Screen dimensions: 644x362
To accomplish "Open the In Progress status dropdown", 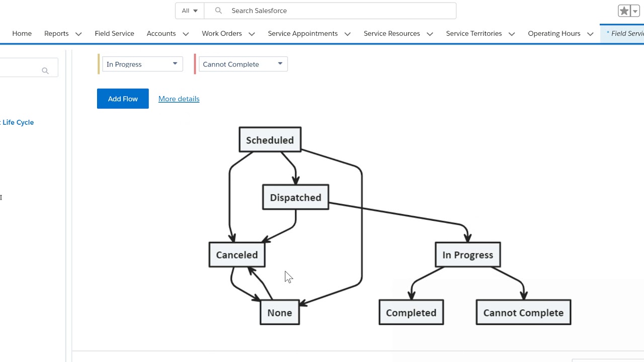I will [x=142, y=64].
